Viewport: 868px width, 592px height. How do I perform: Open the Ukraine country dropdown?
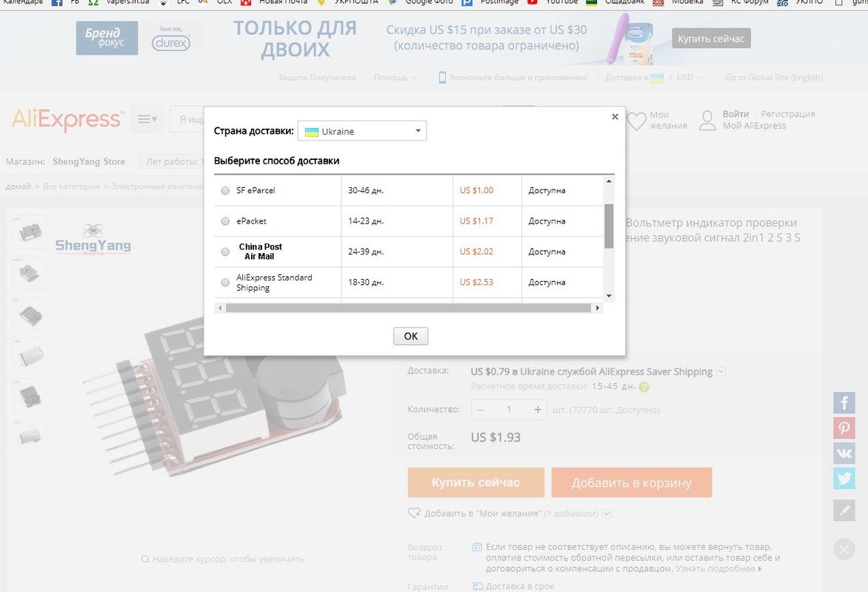(362, 131)
